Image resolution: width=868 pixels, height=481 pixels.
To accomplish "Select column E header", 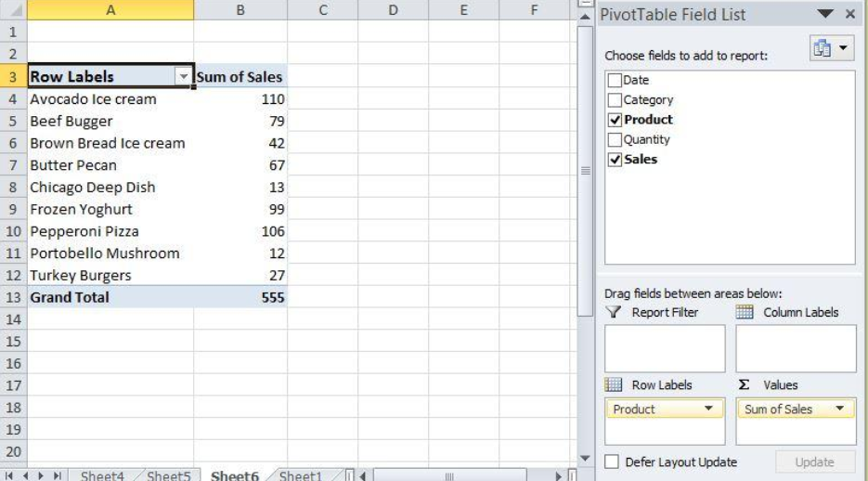I will click(464, 9).
